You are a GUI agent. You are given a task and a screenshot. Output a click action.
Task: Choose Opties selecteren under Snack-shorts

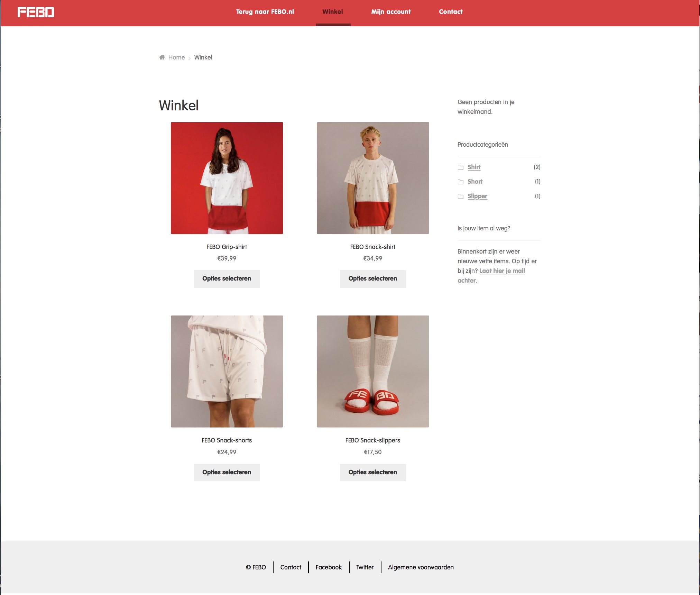click(227, 472)
